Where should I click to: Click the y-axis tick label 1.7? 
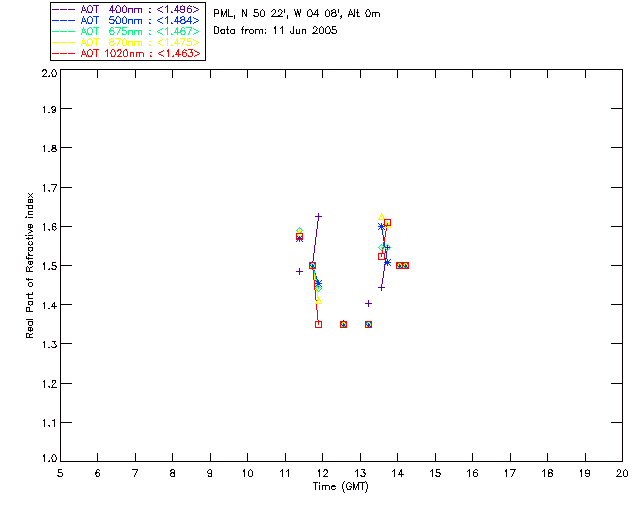49,188
